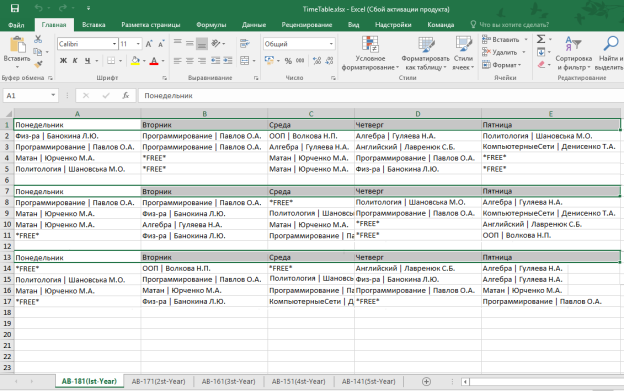Apply the accounting number format
Image resolution: width=624 pixels, height=391 pixels.
point(269,61)
